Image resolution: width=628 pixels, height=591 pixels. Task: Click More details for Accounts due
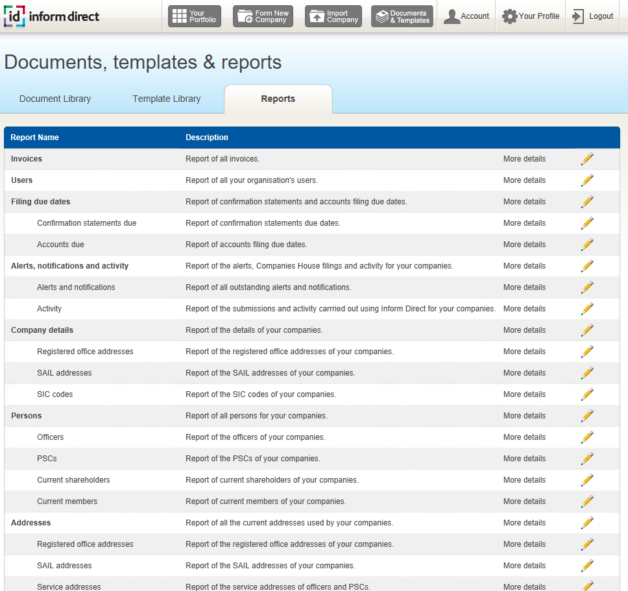[x=524, y=245]
